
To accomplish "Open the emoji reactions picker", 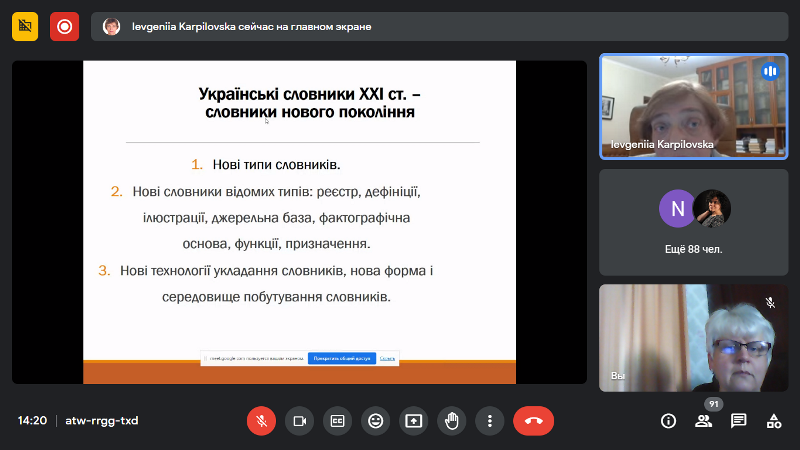I will [x=375, y=421].
